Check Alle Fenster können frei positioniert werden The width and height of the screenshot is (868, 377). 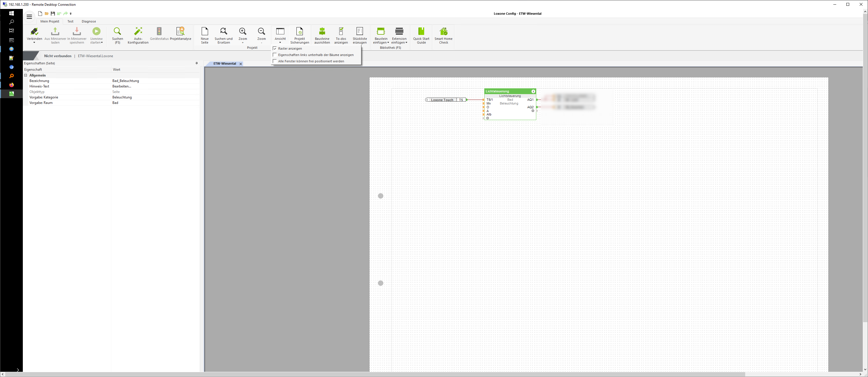275,61
